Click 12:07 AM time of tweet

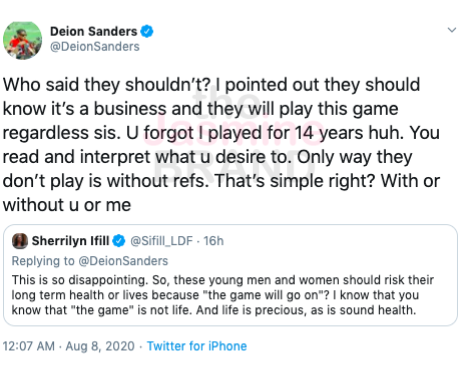[x=29, y=346]
